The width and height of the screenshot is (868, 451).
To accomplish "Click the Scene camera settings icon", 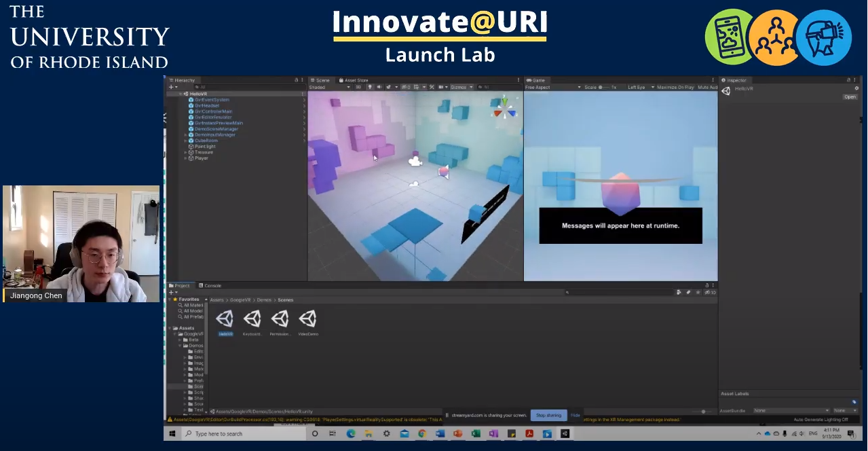I will (x=442, y=87).
